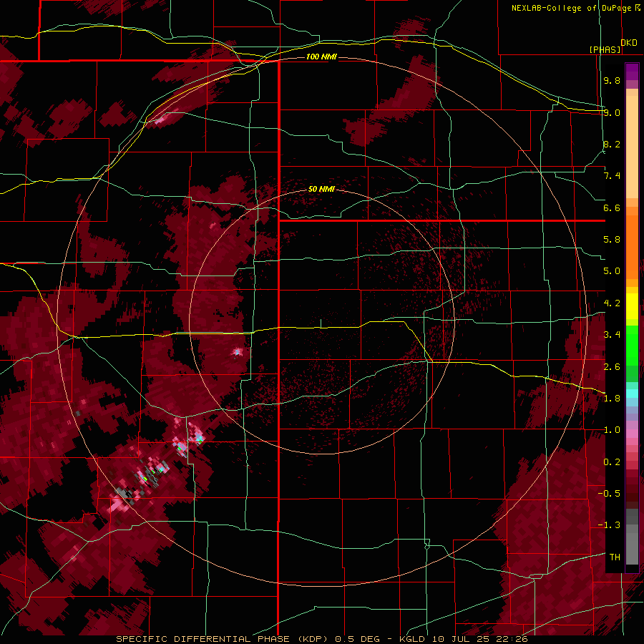Image resolution: width=644 pixels, height=644 pixels.
Task: Click the 2.6 scale value
Action: tap(612, 367)
